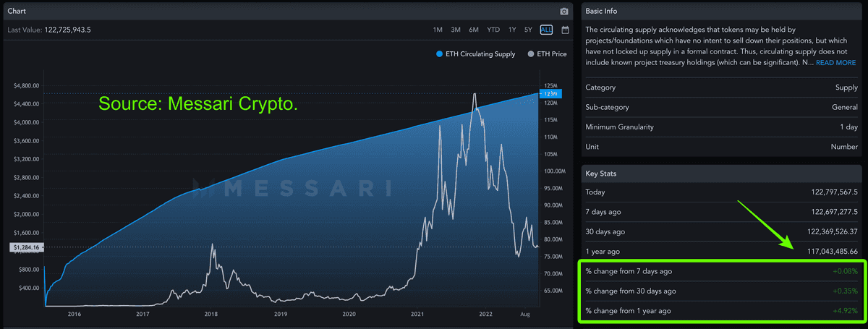The height and width of the screenshot is (329, 868).
Task: Click the +4.92% 1-year change value
Action: pyautogui.click(x=845, y=310)
